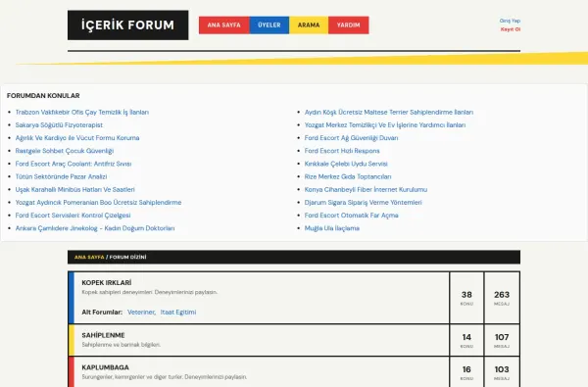Open the ARAMA menu item
This screenshot has height=387, width=588.
(x=309, y=25)
